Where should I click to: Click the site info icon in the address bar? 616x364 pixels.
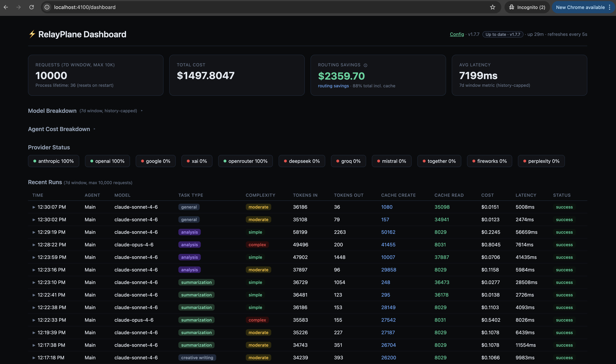tap(47, 7)
